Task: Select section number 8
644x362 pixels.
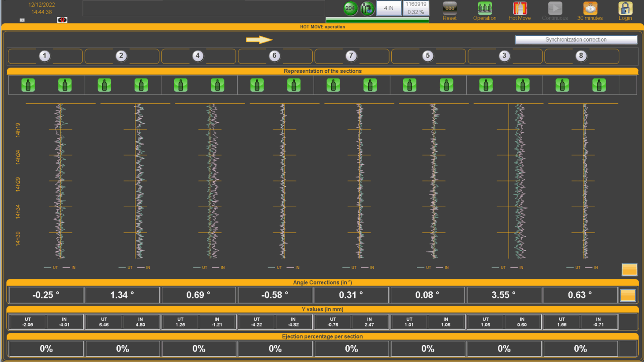Action: (x=581, y=56)
